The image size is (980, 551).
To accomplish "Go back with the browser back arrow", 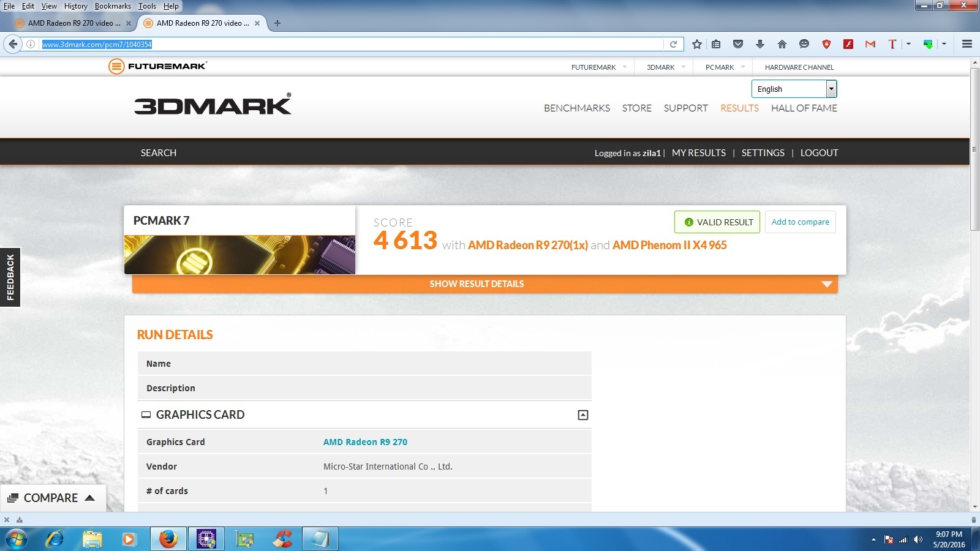I will pos(13,44).
